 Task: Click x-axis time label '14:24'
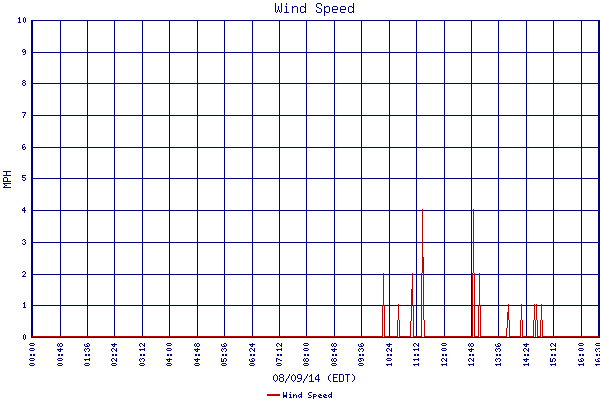click(527, 354)
